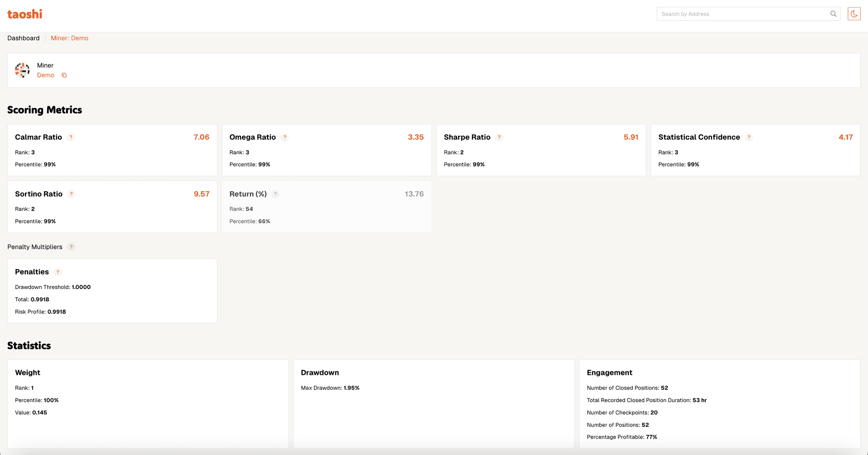Open Penalty Multipliers help tooltip
868x455 pixels.
coord(71,247)
